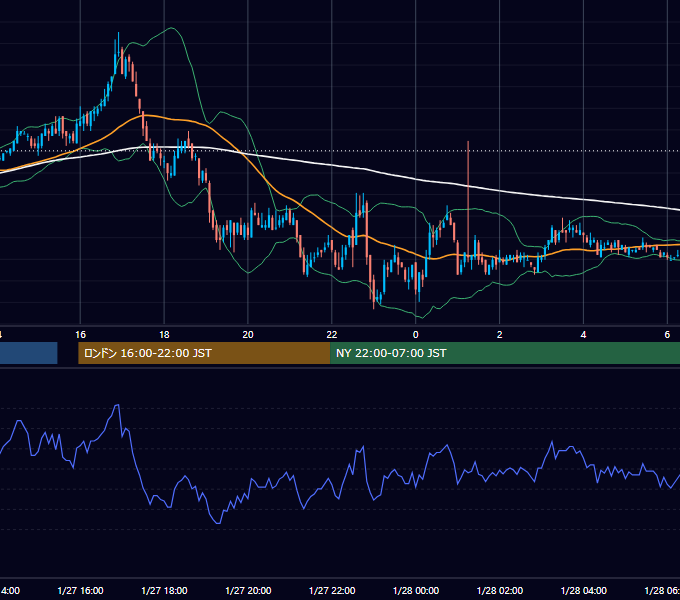
Task: Click the "6" hour label on upper axis
Action: coord(667,335)
